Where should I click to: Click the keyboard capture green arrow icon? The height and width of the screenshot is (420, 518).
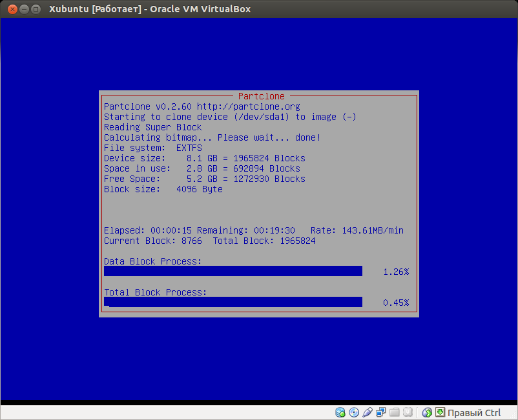[x=440, y=412]
